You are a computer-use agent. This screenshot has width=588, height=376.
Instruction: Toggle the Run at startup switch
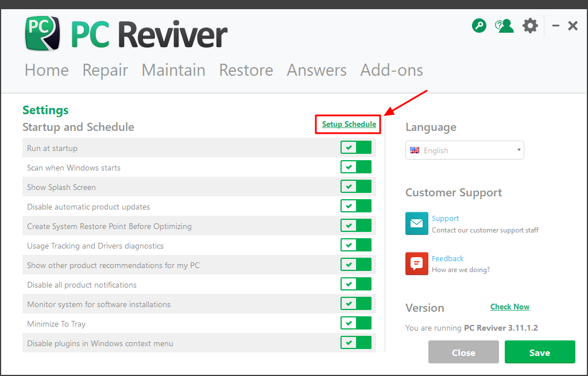(x=356, y=148)
